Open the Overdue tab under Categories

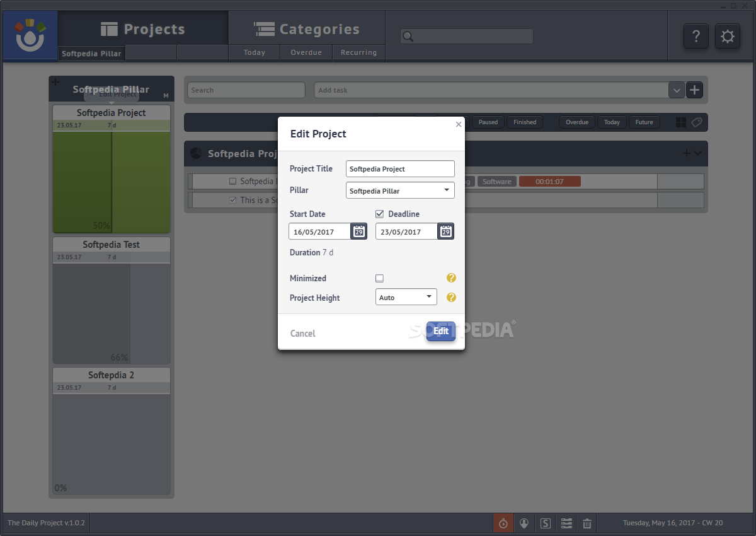tap(306, 53)
